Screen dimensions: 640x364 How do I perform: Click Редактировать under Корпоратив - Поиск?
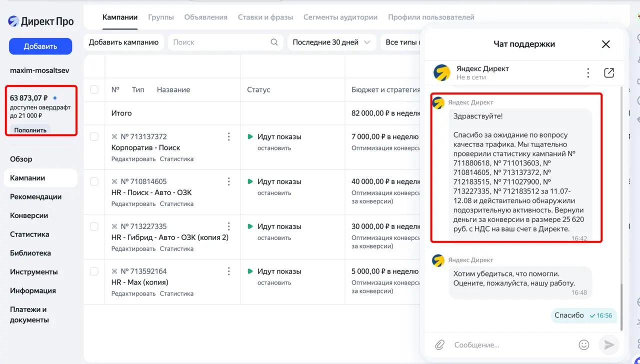(133, 159)
